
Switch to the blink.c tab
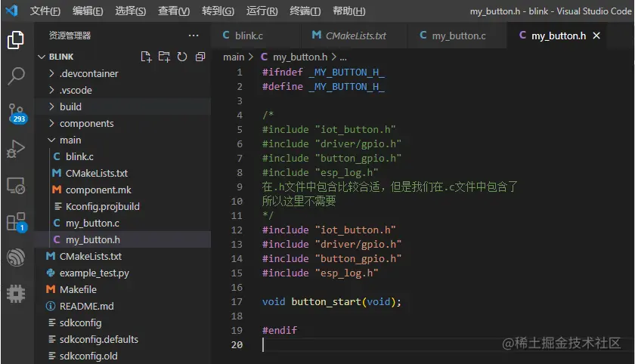click(256, 35)
